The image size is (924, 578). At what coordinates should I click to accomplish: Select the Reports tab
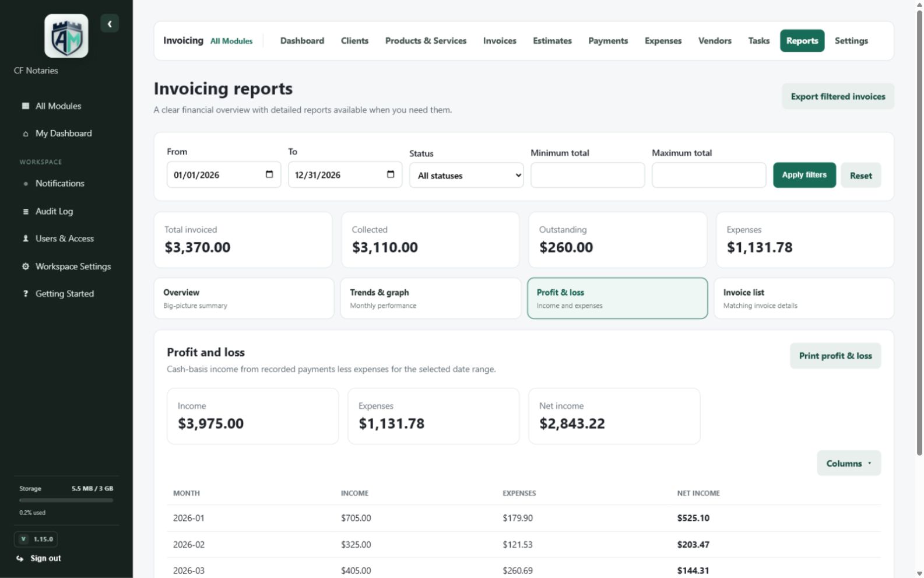pyautogui.click(x=802, y=41)
